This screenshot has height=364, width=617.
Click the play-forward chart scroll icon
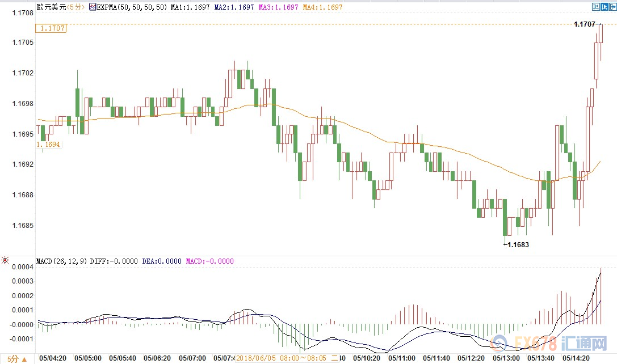(604, 7)
